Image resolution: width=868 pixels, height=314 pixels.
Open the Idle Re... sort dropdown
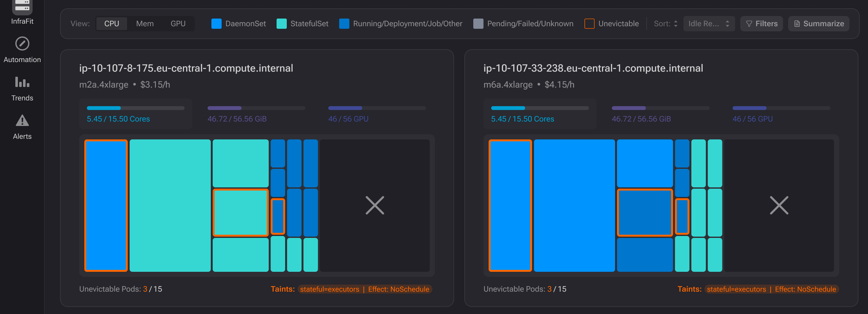coord(709,24)
